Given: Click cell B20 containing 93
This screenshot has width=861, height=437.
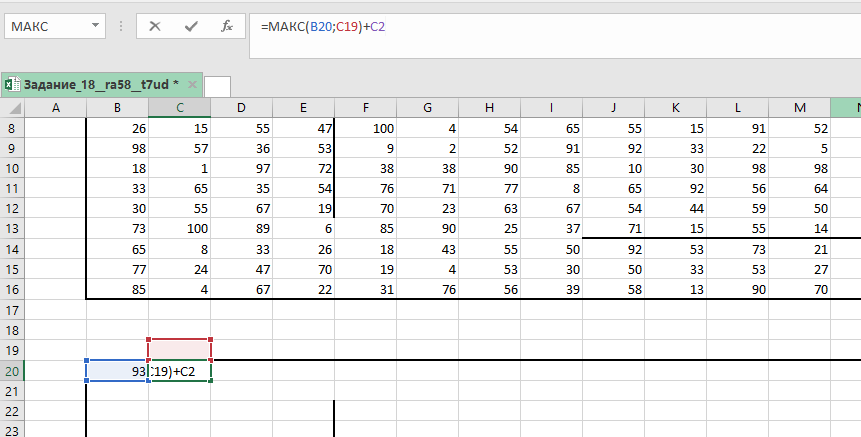Looking at the screenshot, I should coord(117,371).
